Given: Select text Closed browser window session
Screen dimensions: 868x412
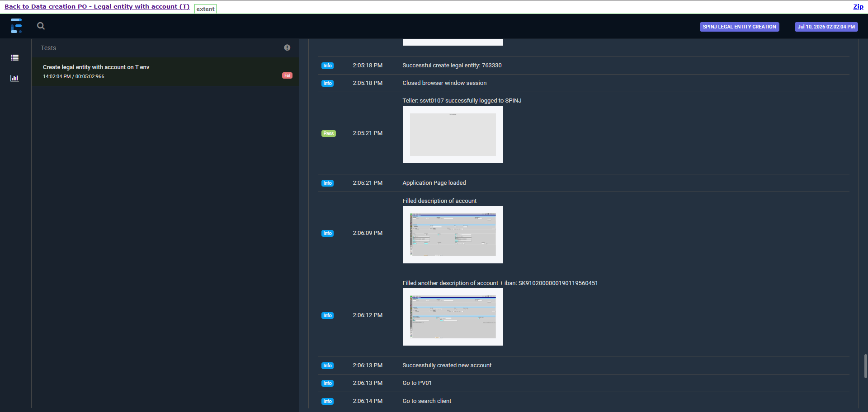Looking at the screenshot, I should point(444,83).
